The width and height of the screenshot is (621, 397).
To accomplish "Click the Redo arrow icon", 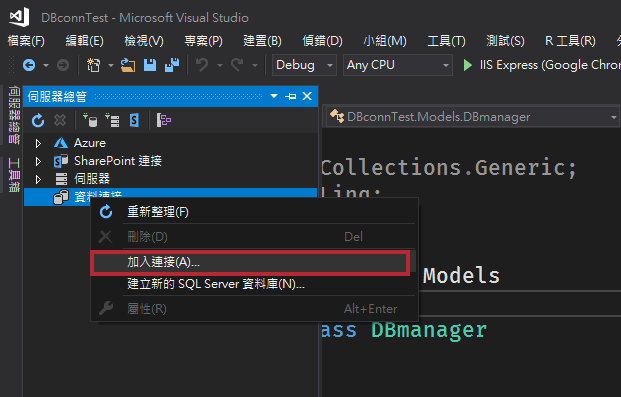I will (x=237, y=65).
